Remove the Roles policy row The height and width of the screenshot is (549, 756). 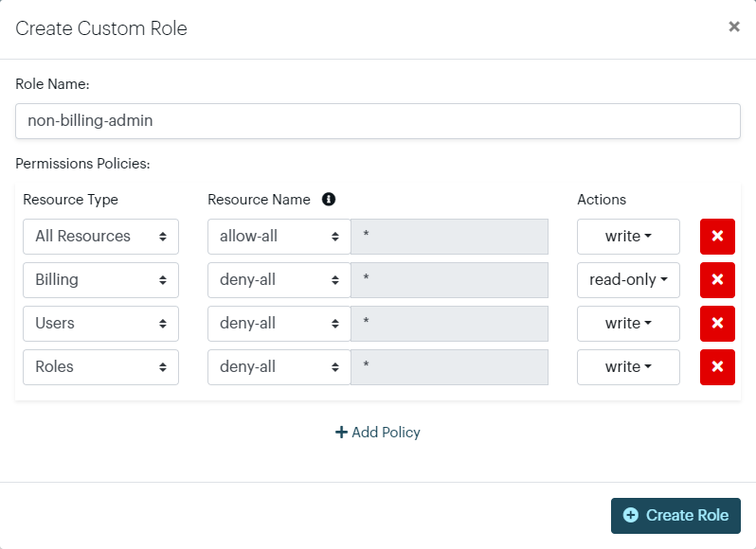point(717,367)
